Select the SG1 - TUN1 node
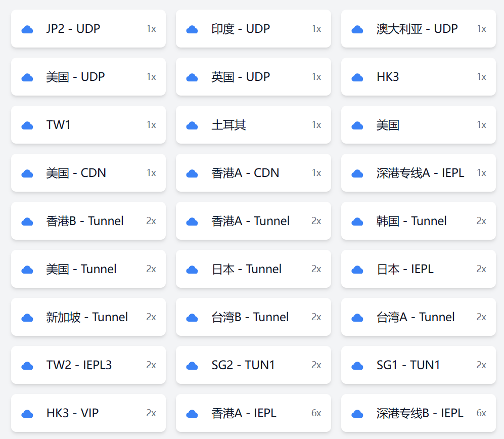Image resolution: width=504 pixels, height=439 pixels. [x=418, y=365]
